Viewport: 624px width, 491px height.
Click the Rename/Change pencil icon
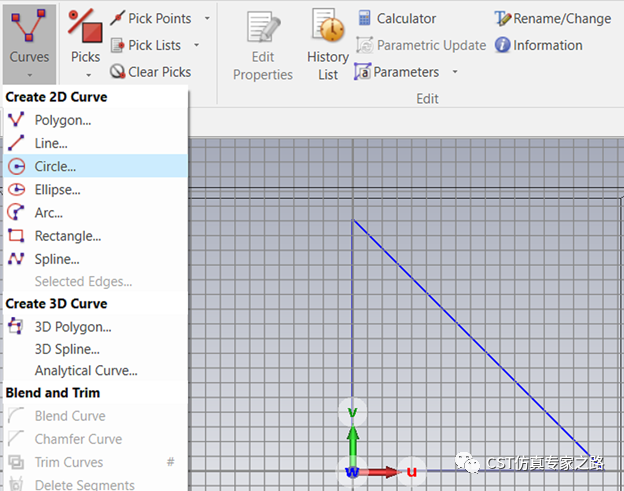tap(503, 19)
